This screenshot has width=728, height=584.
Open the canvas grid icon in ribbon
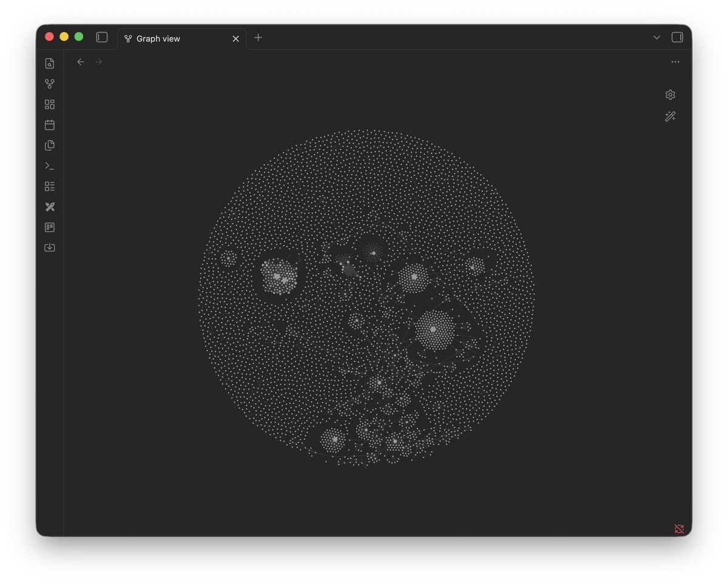pyautogui.click(x=50, y=104)
